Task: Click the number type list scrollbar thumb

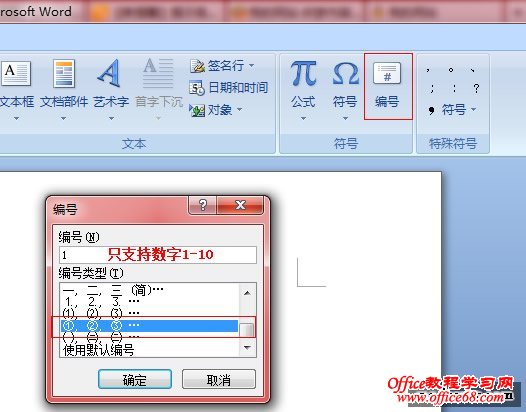Action: click(x=248, y=329)
